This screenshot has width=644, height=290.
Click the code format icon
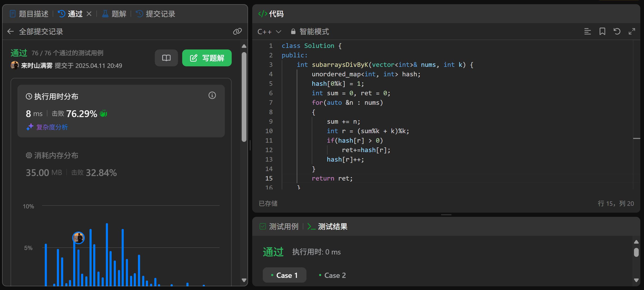pos(587,32)
